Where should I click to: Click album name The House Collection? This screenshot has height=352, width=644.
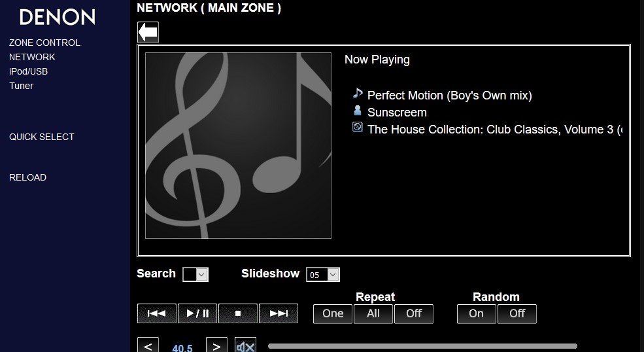(x=495, y=130)
